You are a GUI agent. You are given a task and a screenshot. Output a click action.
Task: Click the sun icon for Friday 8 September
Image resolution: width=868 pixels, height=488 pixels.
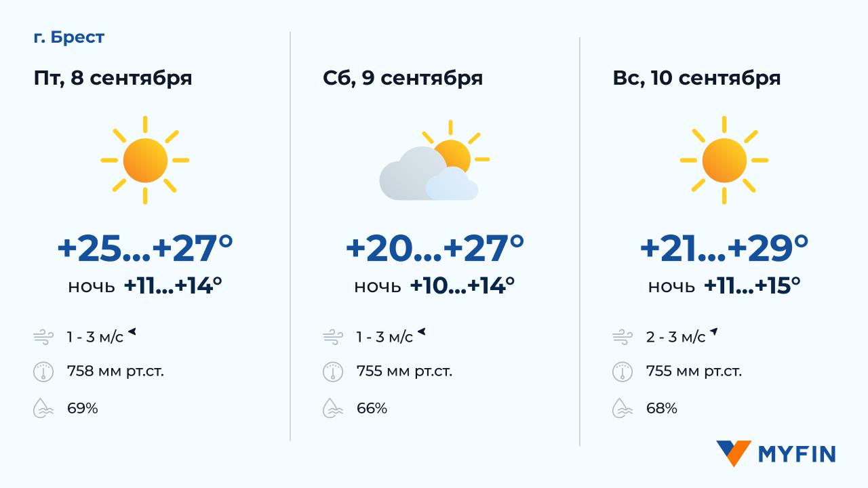click(145, 161)
